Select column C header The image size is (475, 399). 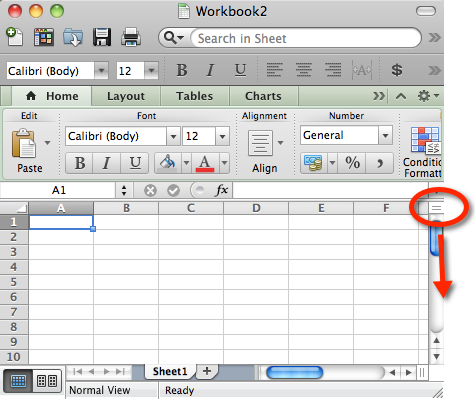point(191,208)
